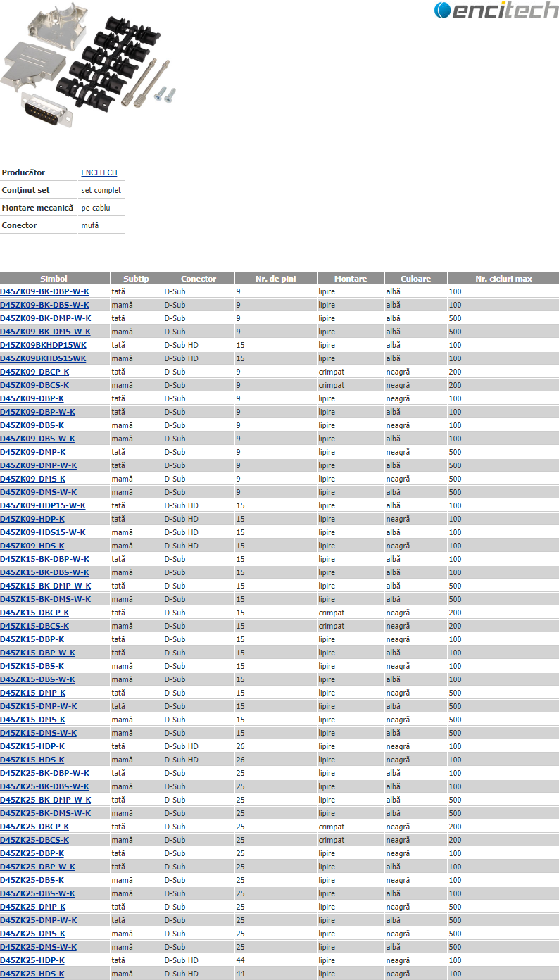Open product D45ZK15-DBS-K
Screen dimensions: 559x980
point(32,666)
